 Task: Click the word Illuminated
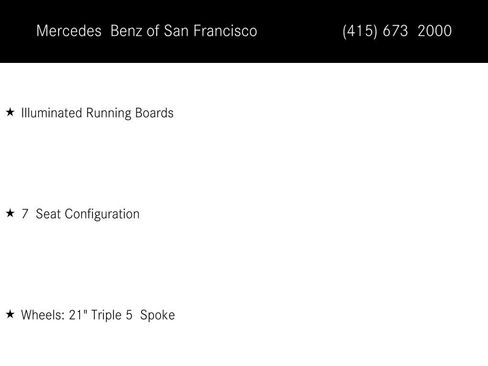tap(51, 113)
